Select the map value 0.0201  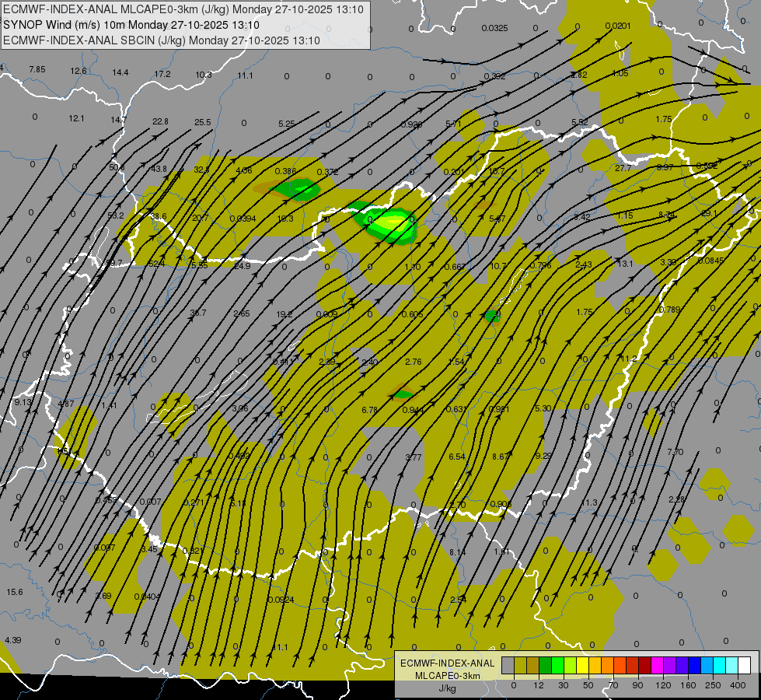pyautogui.click(x=618, y=26)
